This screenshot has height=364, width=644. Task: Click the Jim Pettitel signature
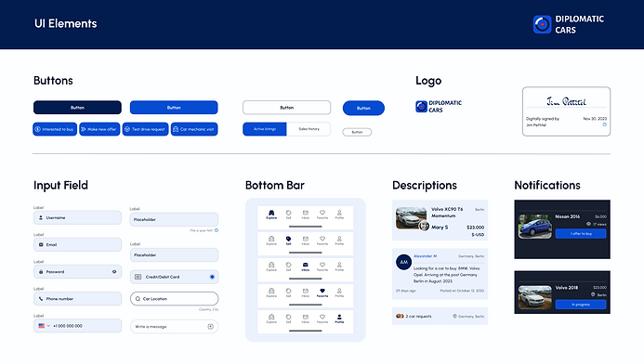coord(566,101)
